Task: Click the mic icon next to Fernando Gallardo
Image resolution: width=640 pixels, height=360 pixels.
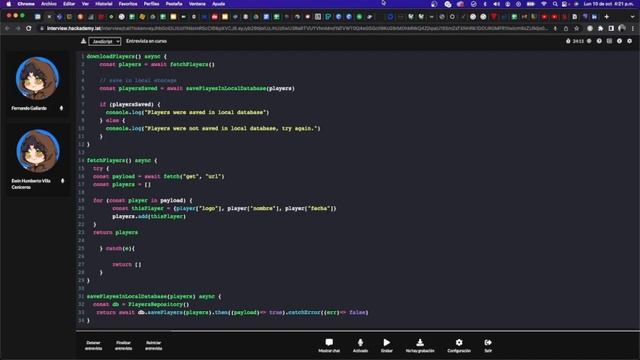Action: pyautogui.click(x=62, y=108)
